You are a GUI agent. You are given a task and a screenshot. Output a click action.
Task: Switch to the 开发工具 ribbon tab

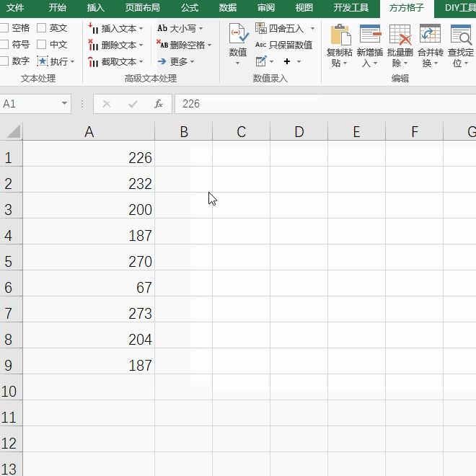tap(351, 8)
